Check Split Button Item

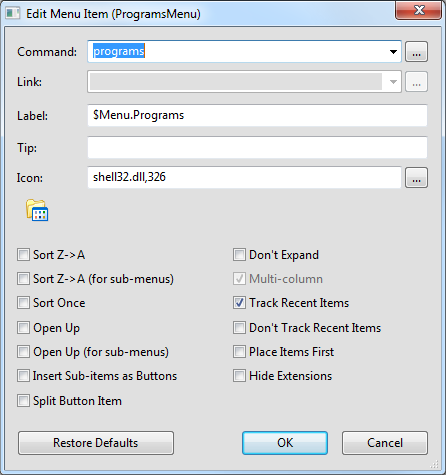tap(23, 401)
